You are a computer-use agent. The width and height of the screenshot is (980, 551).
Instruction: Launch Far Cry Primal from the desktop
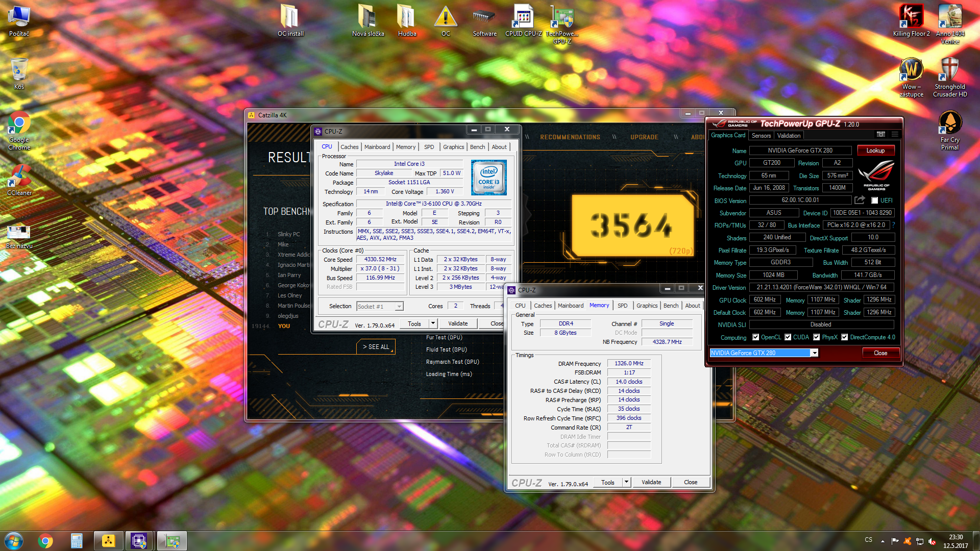950,131
